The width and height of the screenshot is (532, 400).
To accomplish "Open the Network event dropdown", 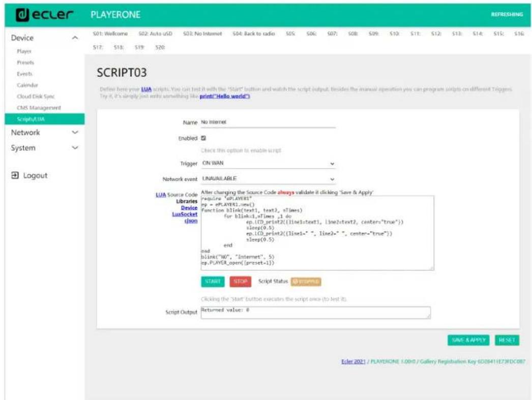I will click(x=268, y=178).
